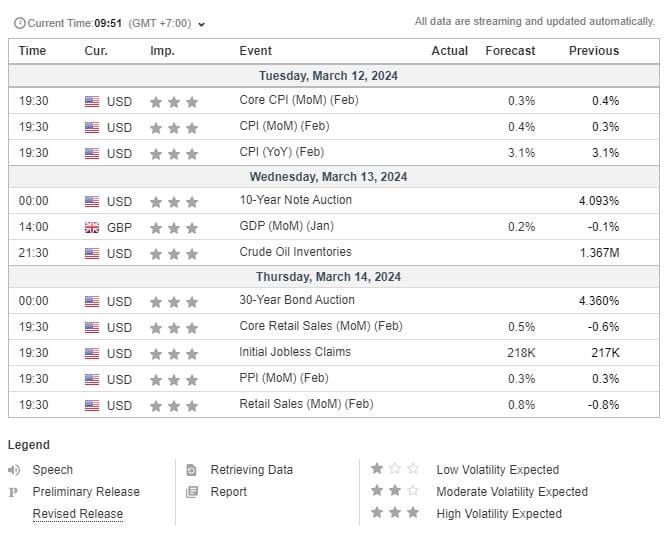Click the Speech speaker icon in the legend
This screenshot has height=543, width=670.
pos(14,469)
